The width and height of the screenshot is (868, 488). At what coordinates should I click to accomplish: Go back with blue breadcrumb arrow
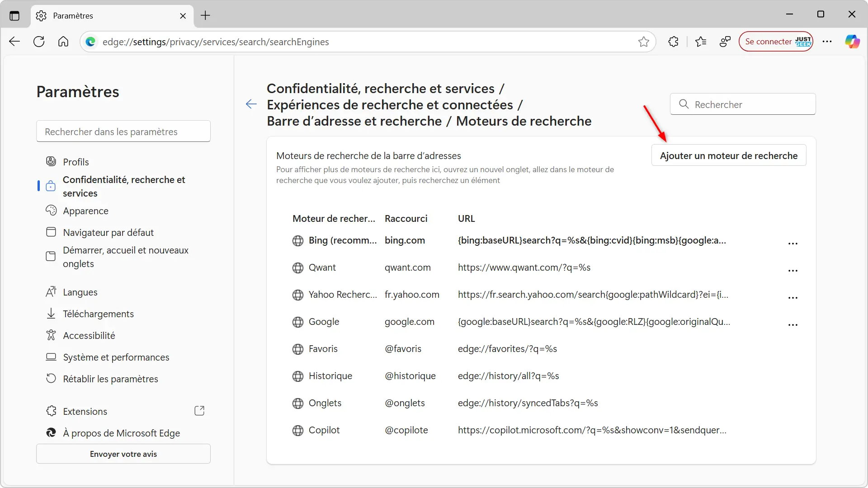click(x=251, y=104)
